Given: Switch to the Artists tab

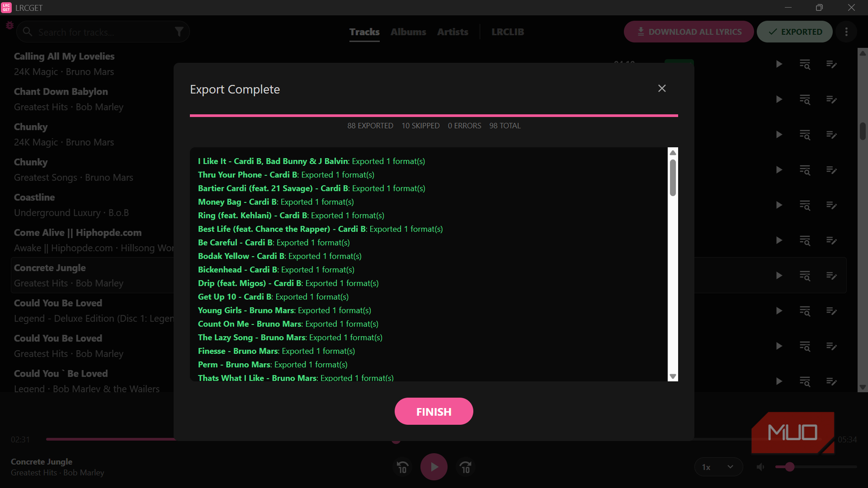Looking at the screenshot, I should point(452,32).
